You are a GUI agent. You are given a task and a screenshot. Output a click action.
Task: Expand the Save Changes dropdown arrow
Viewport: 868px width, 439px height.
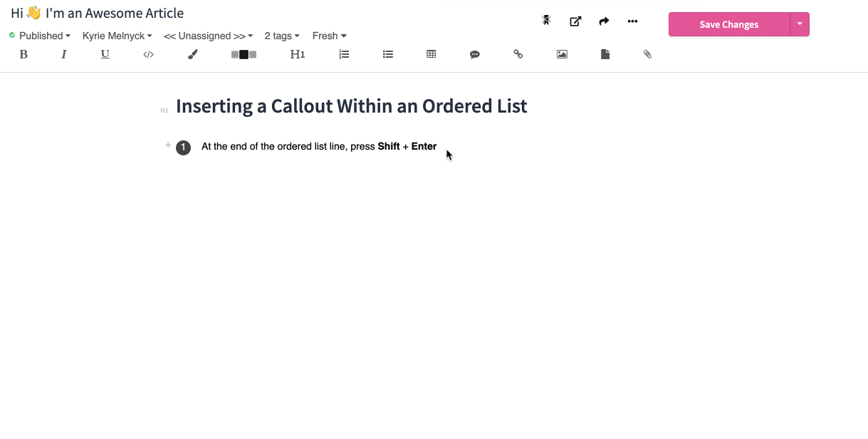[x=800, y=24]
